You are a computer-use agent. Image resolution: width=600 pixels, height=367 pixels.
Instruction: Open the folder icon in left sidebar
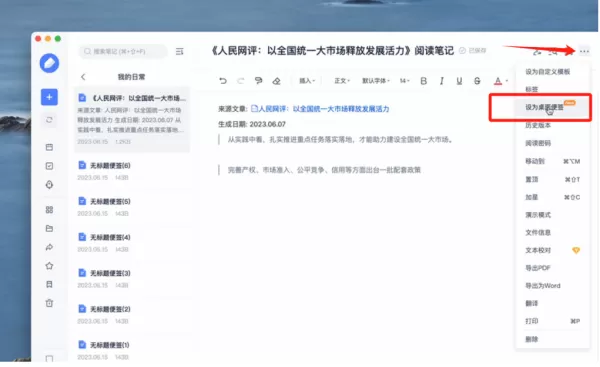(x=49, y=228)
